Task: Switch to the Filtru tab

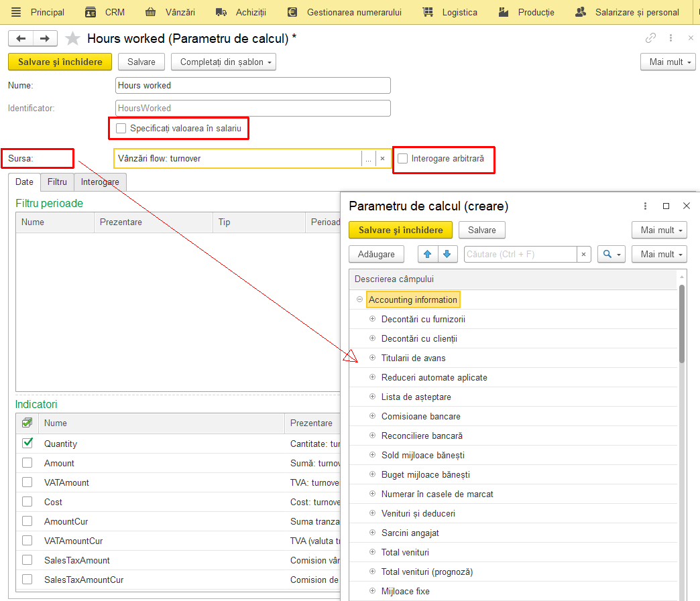Action: tap(57, 182)
